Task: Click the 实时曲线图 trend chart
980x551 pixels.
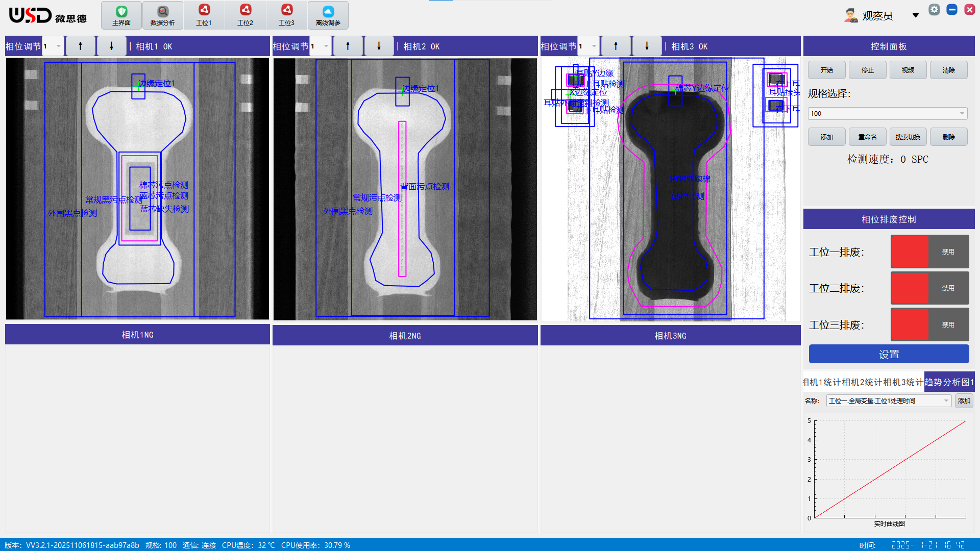Action: click(889, 471)
